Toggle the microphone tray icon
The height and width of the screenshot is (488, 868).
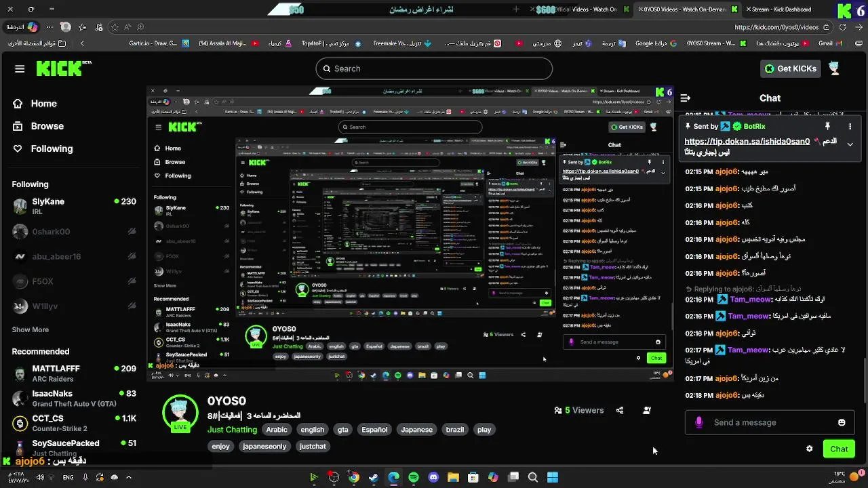click(x=85, y=477)
